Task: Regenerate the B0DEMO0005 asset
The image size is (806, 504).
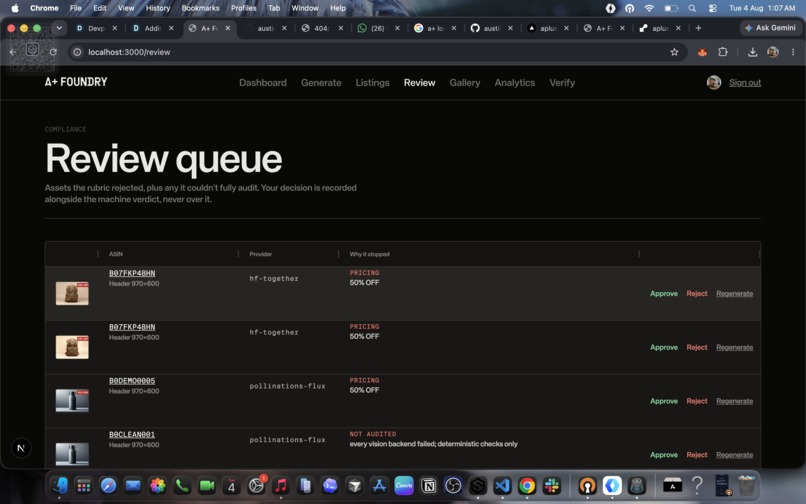Action: click(735, 401)
